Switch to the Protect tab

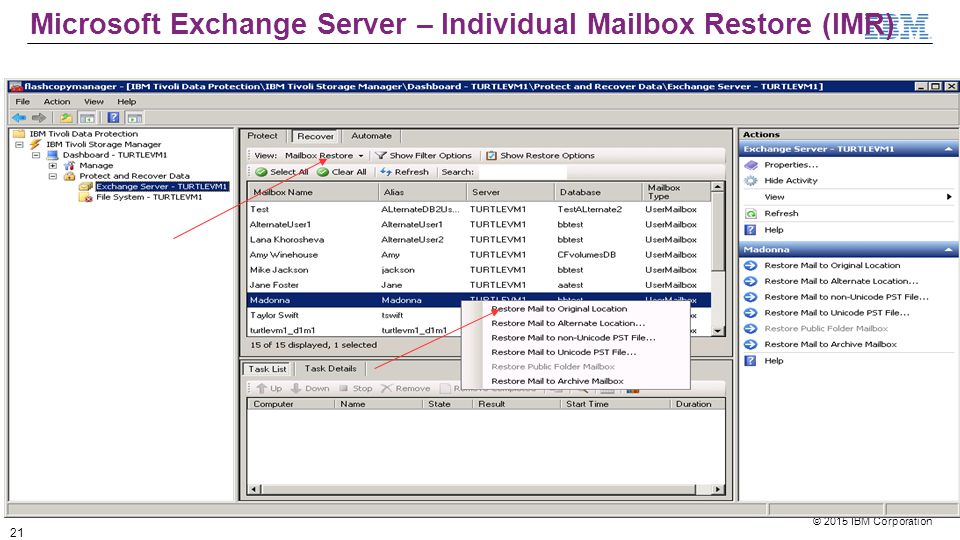pos(263,136)
